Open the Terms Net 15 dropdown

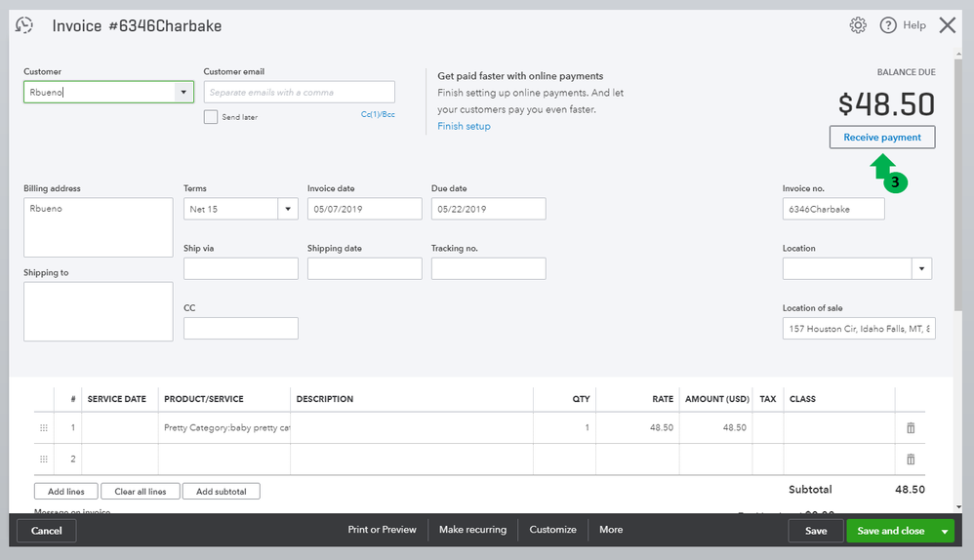pos(288,209)
